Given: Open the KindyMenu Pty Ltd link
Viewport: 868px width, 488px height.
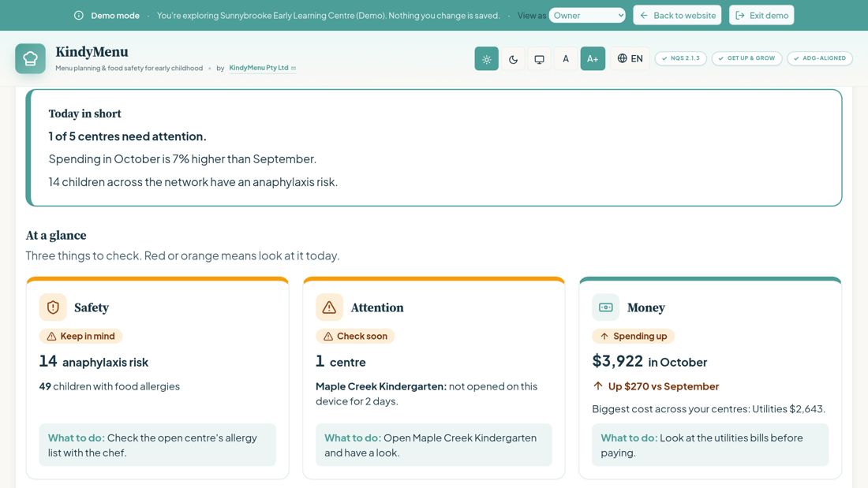Looking at the screenshot, I should point(263,68).
